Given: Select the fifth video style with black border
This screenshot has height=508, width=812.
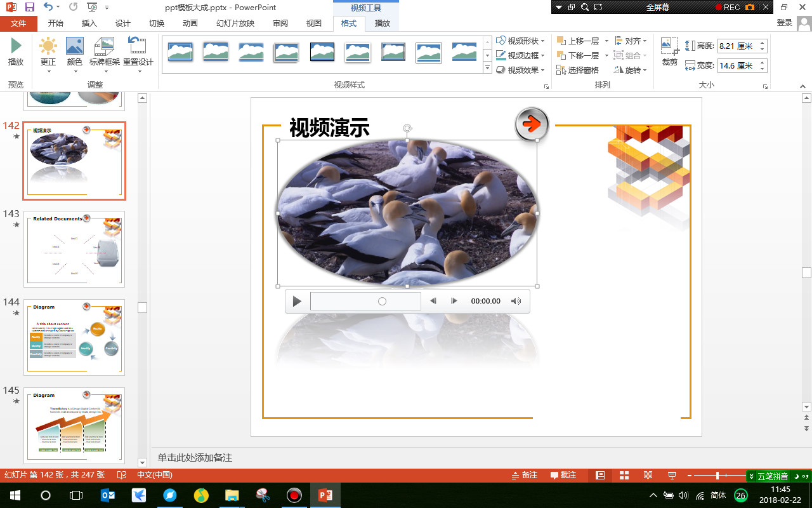Looking at the screenshot, I should pyautogui.click(x=322, y=52).
